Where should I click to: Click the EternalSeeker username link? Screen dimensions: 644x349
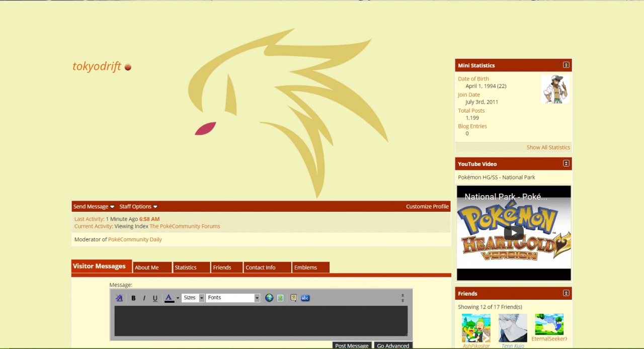tap(549, 339)
